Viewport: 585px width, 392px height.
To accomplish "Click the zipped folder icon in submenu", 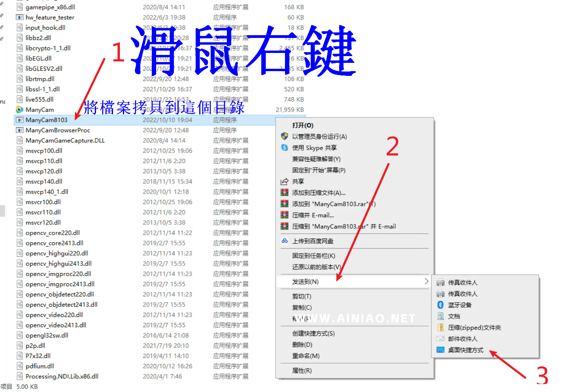I will point(440,327).
